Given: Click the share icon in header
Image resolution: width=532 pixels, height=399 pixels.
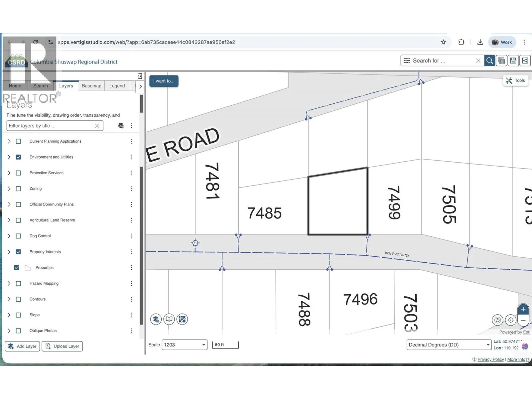Looking at the screenshot, I should (x=525, y=61).
